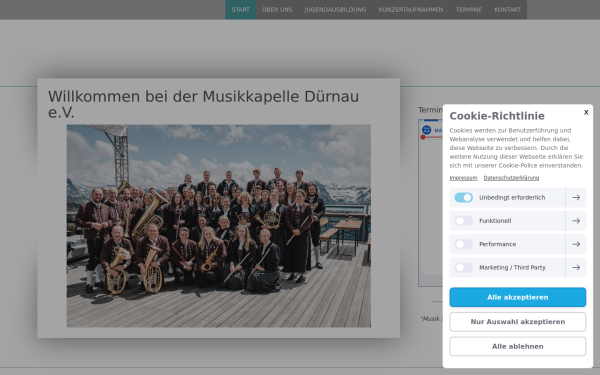Viewport: 600px width, 375px height.
Task: Click the Willkommen bei der Musikkapelle heading
Action: coord(203,104)
